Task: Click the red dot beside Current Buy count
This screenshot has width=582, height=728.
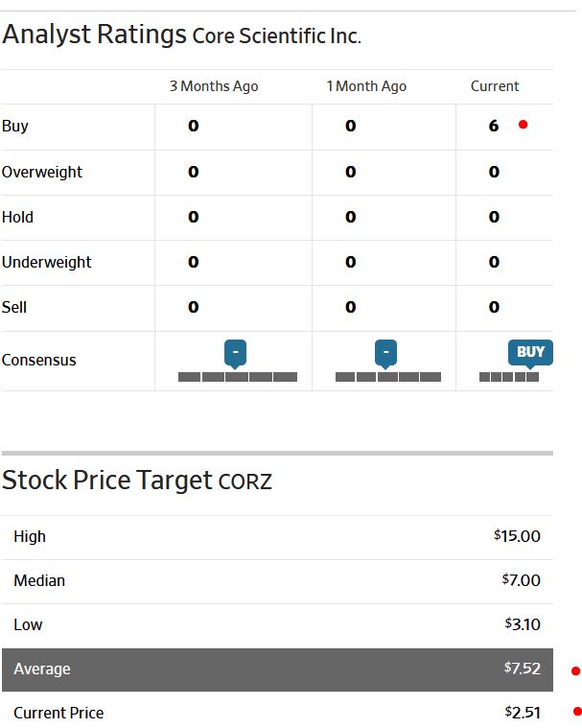Action: pos(523,125)
